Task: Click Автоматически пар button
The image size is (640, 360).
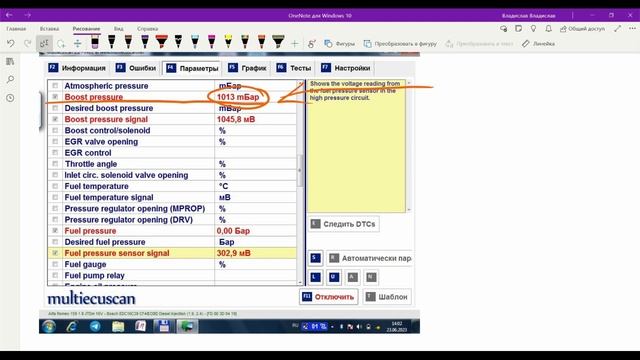Action: (x=370, y=258)
